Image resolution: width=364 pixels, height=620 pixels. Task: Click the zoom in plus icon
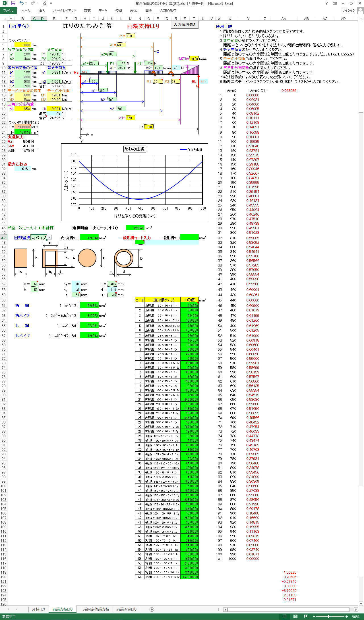point(347,617)
